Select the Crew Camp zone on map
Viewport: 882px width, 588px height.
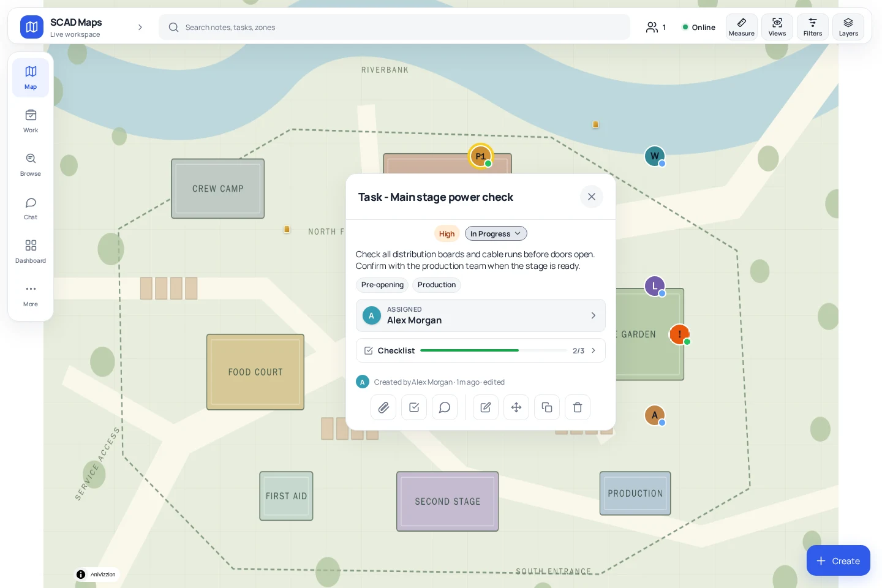pos(217,189)
